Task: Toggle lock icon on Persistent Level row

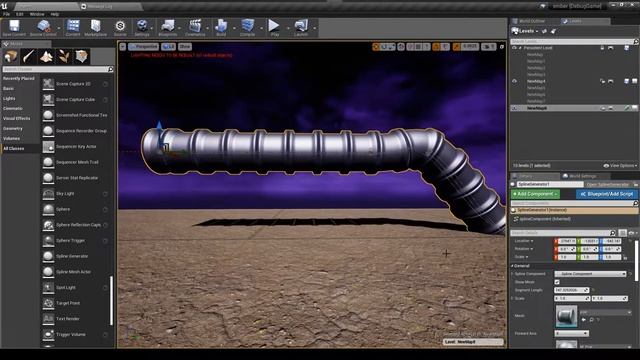Action: [602, 48]
